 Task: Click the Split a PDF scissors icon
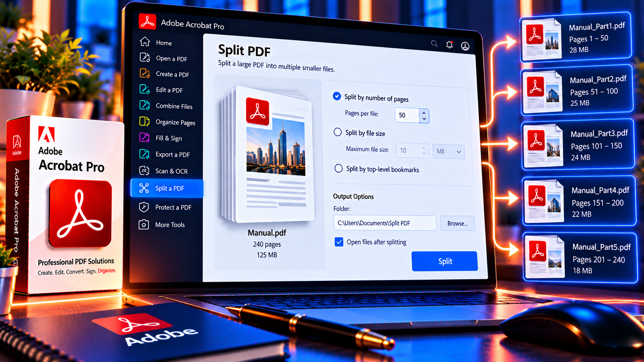(x=144, y=188)
